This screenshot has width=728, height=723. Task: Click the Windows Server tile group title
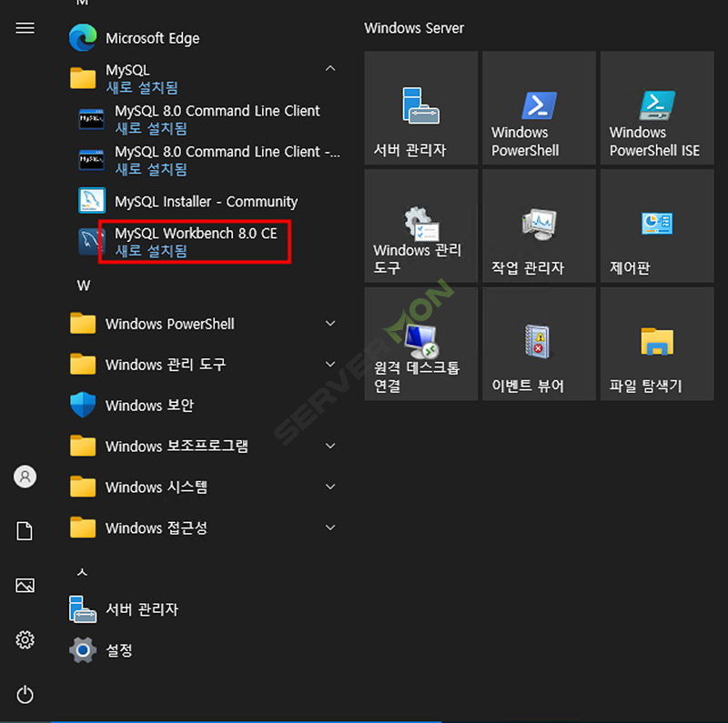click(x=414, y=28)
